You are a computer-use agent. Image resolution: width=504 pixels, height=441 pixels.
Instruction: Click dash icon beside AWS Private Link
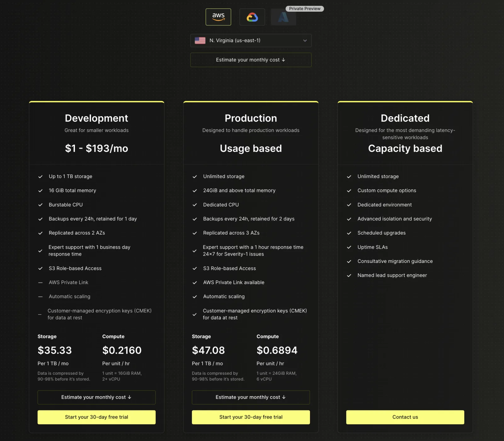click(x=40, y=283)
